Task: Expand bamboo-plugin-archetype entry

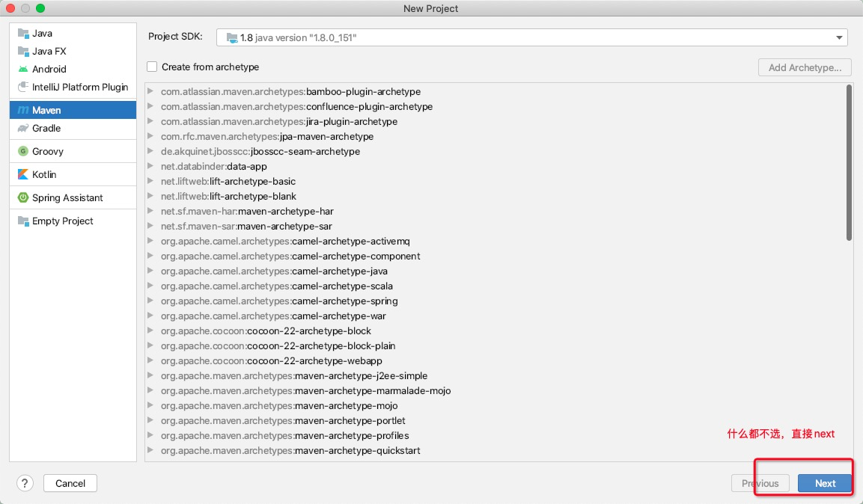Action: 150,91
